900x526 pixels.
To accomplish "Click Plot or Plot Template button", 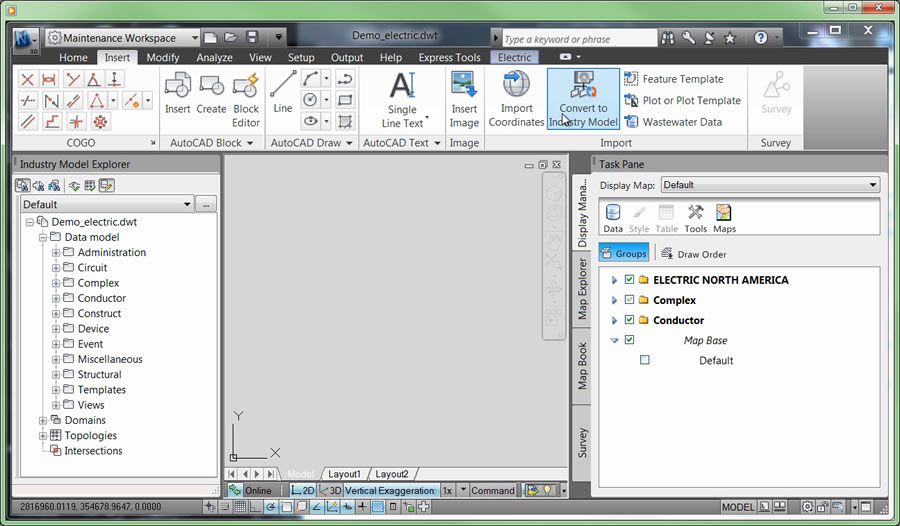I will 682,100.
